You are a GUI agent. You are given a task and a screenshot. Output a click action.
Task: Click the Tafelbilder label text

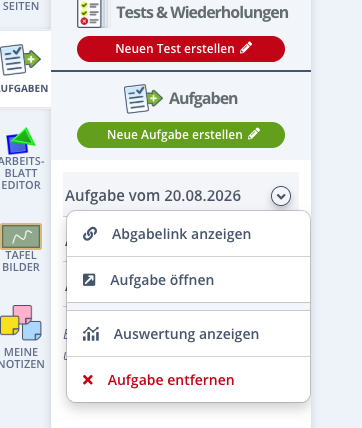coord(21,261)
